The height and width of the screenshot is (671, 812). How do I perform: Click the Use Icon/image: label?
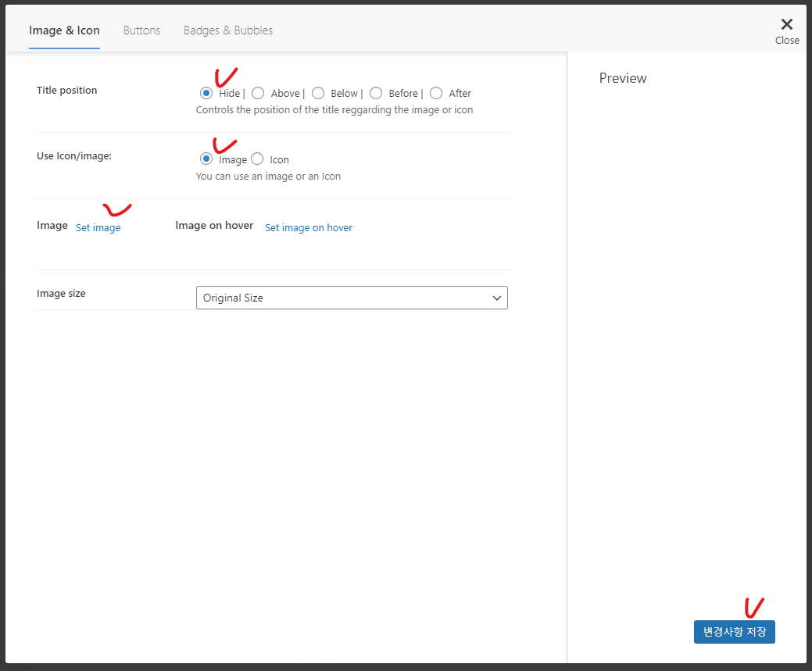[x=74, y=156]
